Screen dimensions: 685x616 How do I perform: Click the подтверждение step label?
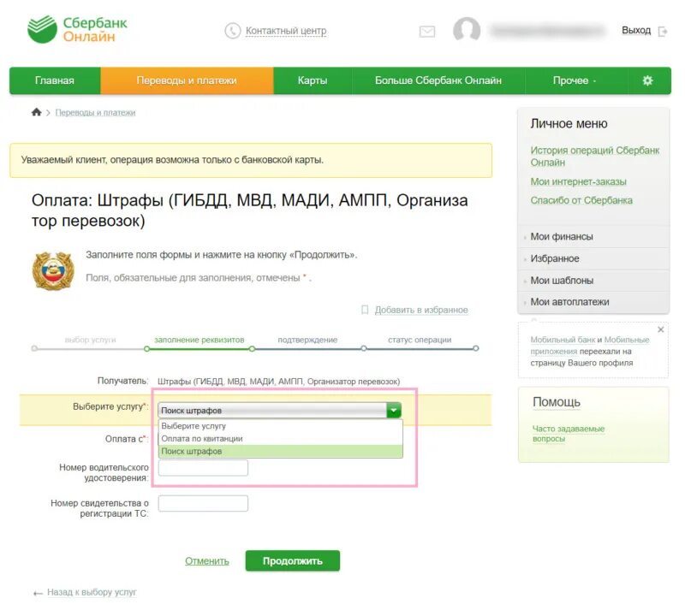click(x=307, y=340)
